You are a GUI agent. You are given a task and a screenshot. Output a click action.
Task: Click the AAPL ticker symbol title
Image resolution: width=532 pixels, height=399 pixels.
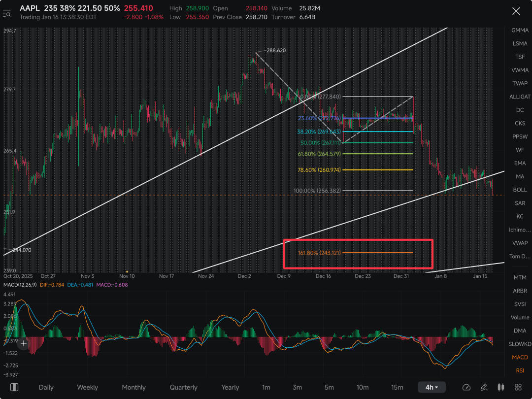point(30,8)
